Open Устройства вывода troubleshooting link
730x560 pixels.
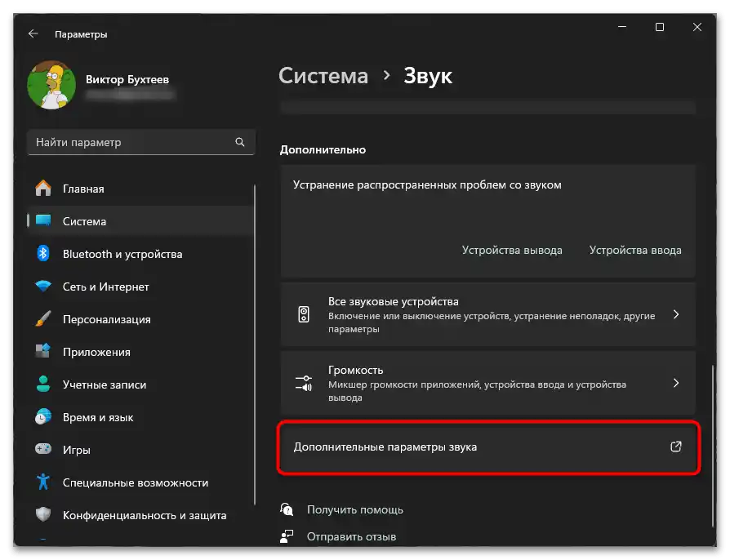(x=513, y=250)
